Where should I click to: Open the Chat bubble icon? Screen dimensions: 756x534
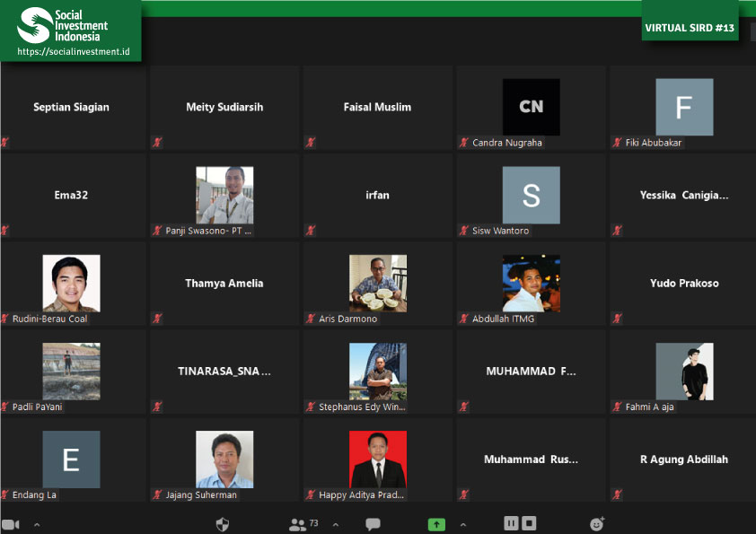[373, 524]
